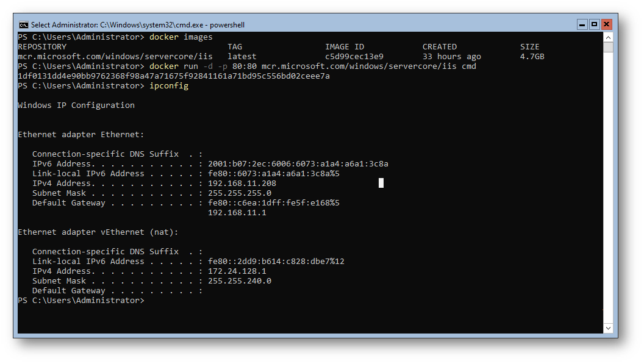Maximize the Administrator cmd.exe window

[594, 24]
